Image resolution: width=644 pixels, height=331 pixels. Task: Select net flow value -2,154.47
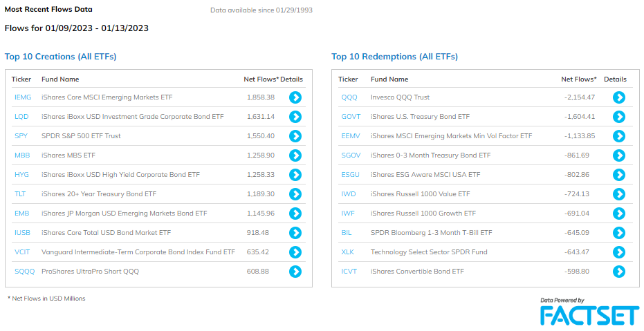(x=580, y=97)
